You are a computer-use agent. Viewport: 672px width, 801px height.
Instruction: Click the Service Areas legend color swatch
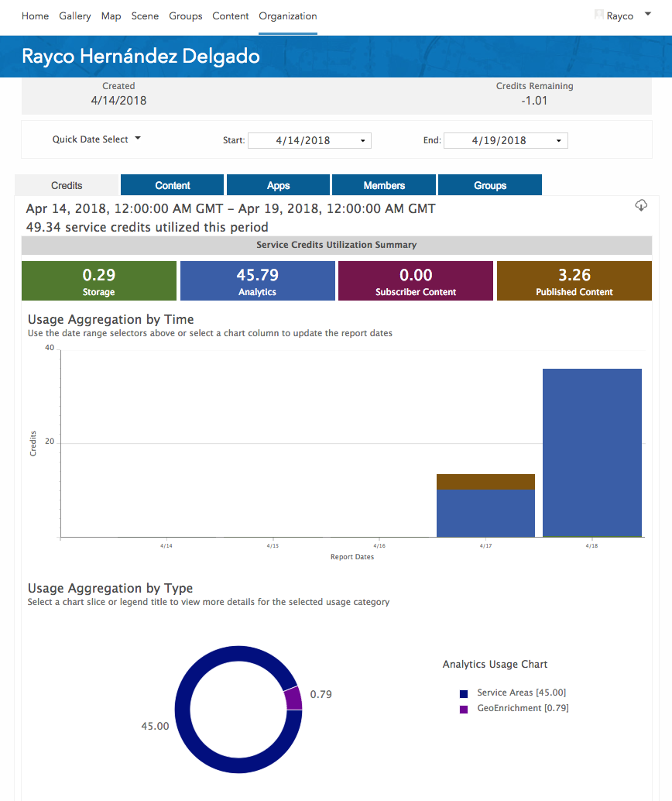(x=464, y=693)
